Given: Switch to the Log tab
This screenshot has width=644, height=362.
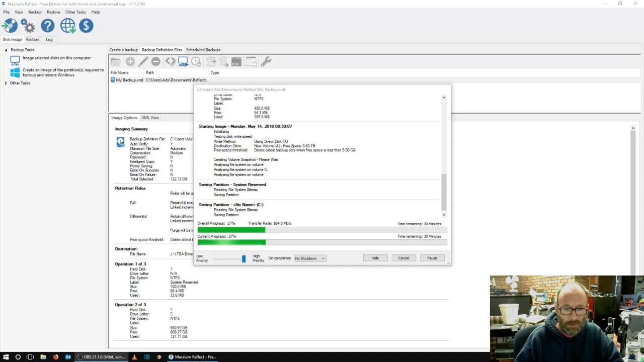Looking at the screenshot, I should click(x=49, y=39).
